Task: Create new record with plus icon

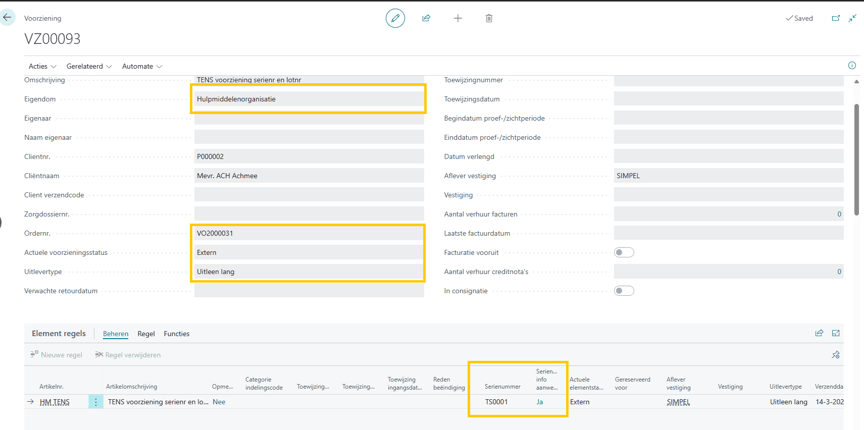Action: [457, 18]
